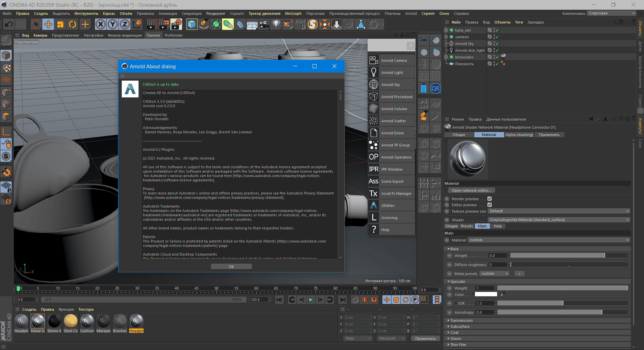The image size is (644, 350).
Task: Click the QR icon in side palette
Action: (x=436, y=89)
